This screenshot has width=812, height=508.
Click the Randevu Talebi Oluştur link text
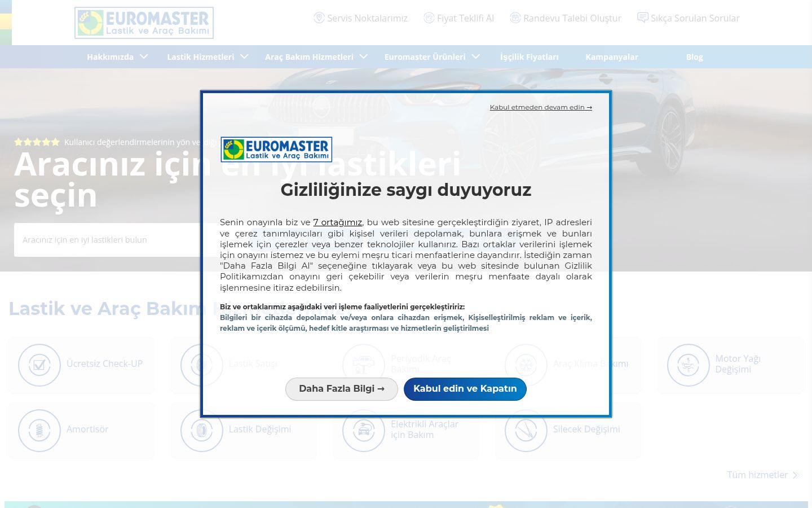(572, 18)
